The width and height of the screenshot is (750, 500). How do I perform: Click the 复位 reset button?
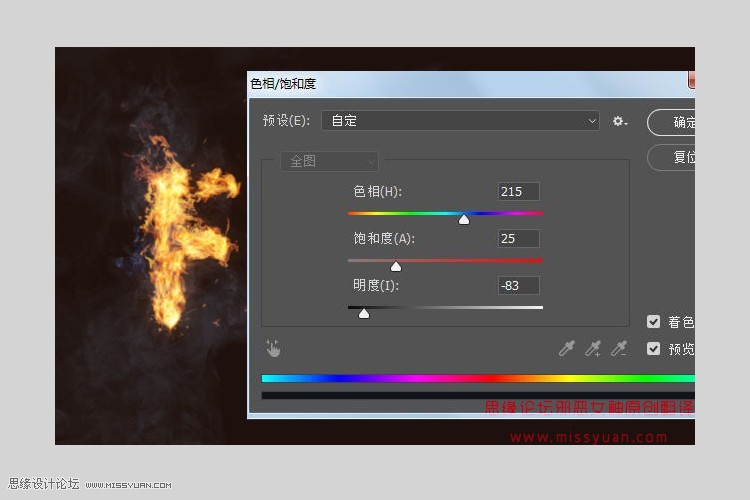672,157
